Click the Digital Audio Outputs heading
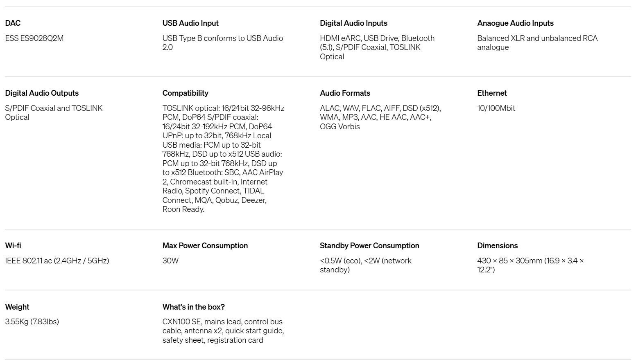This screenshot has width=636, height=364. pos(42,93)
